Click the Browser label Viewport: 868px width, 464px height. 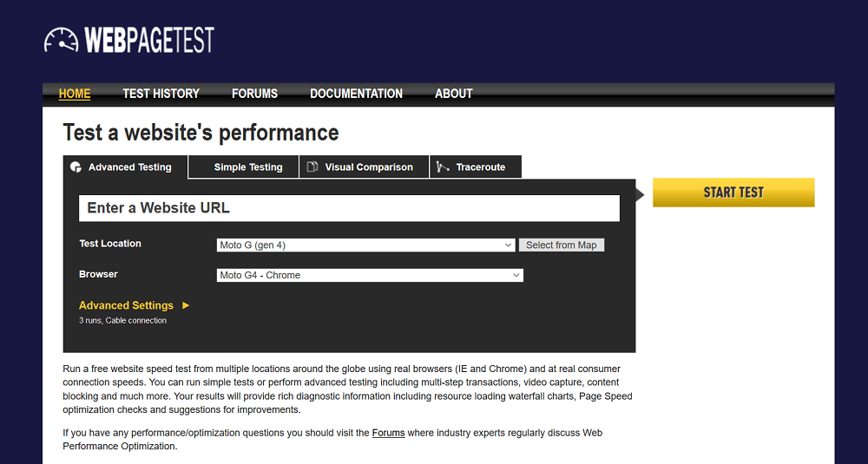click(99, 274)
